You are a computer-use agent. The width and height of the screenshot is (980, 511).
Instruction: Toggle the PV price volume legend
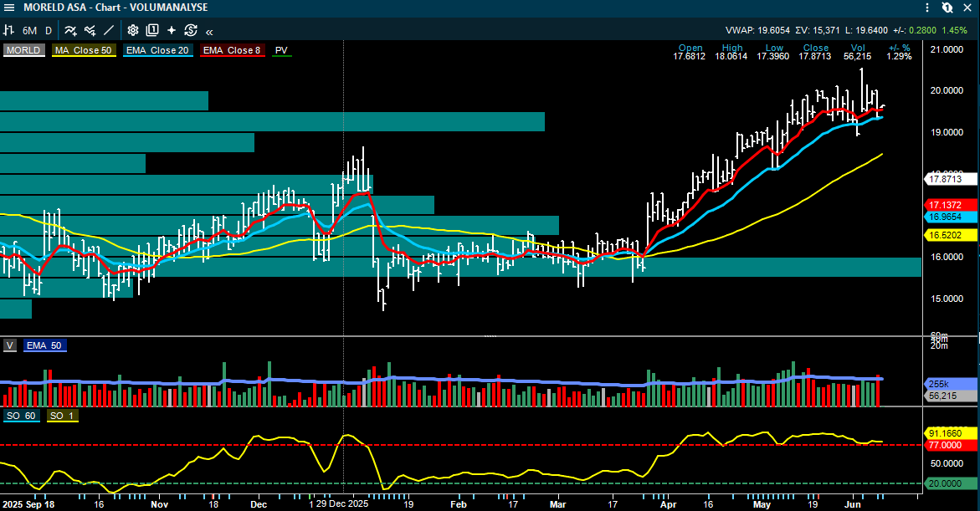(281, 51)
